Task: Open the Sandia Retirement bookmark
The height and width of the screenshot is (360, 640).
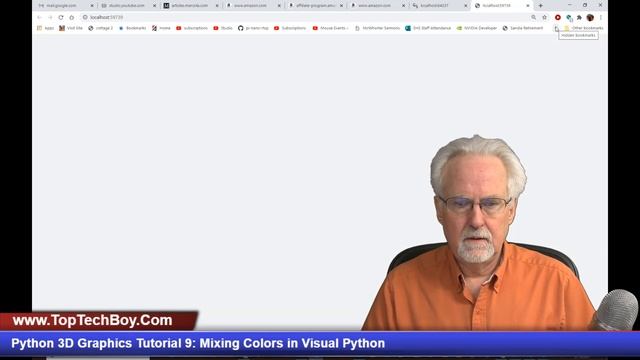Action: tap(523, 28)
